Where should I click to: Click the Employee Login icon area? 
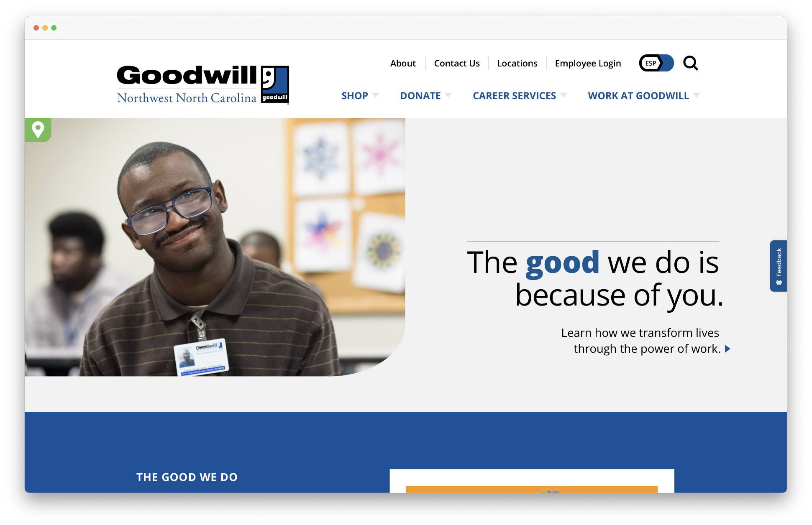587,63
